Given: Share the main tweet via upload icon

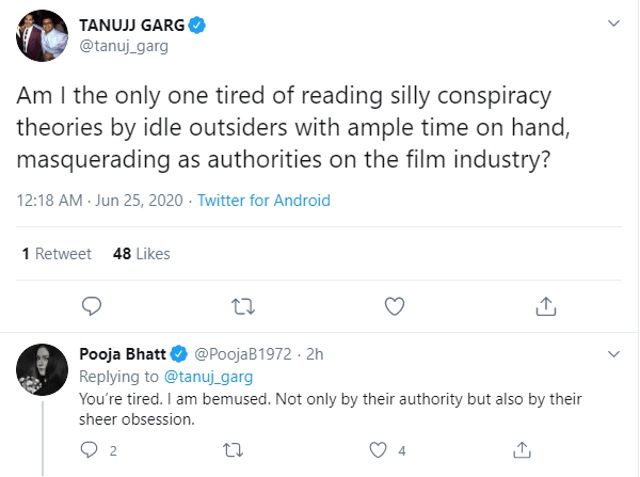Looking at the screenshot, I should (x=546, y=306).
